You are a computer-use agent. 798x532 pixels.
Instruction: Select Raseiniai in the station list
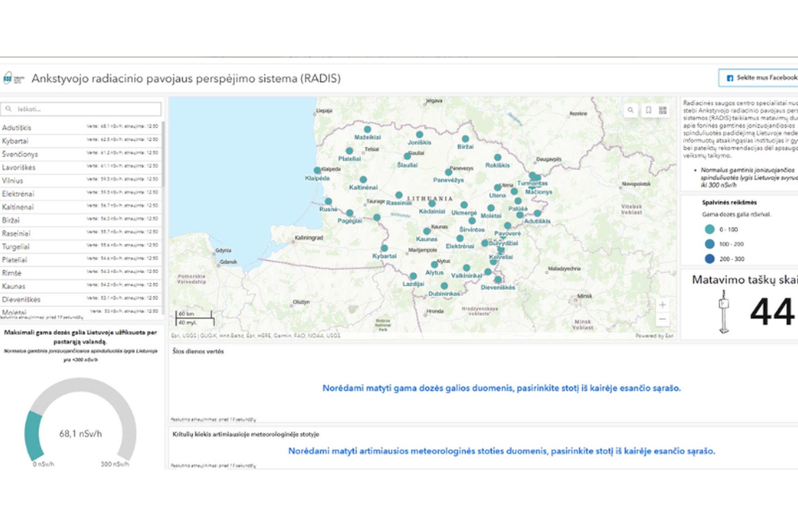[x=80, y=233]
